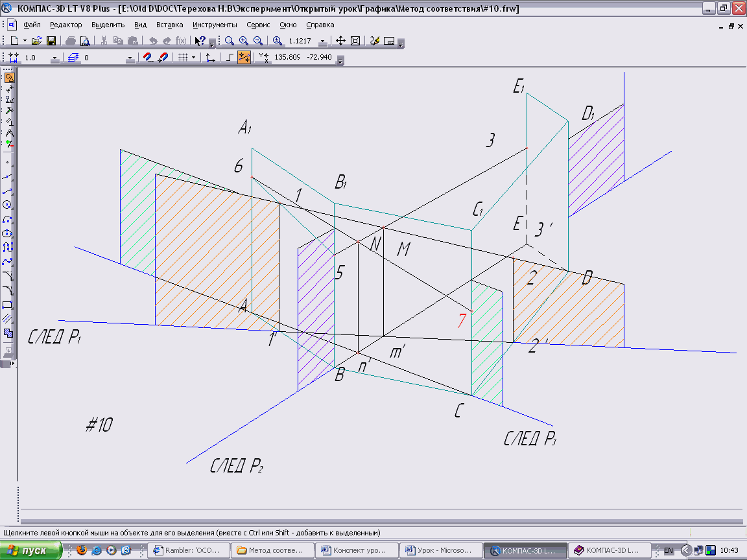Click the Show All fit-to-window icon
The image size is (747, 560).
355,41
